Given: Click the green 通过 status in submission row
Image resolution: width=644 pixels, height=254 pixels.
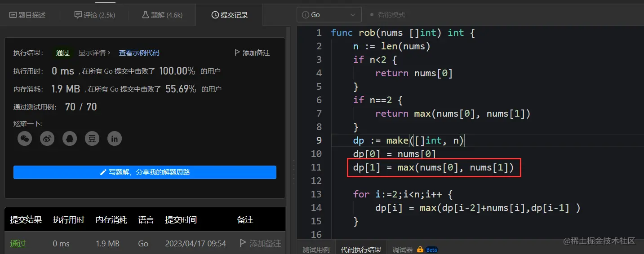Looking at the screenshot, I should click(x=18, y=243).
